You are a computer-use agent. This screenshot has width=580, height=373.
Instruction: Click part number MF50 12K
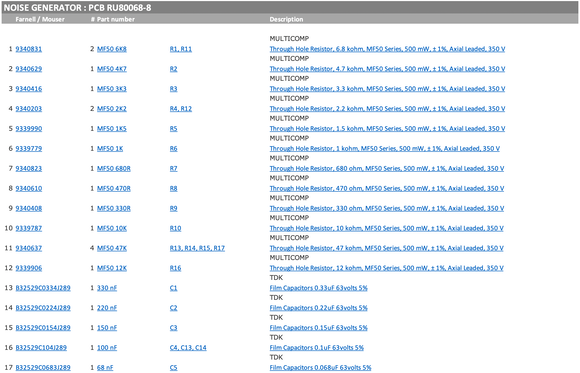(x=112, y=269)
